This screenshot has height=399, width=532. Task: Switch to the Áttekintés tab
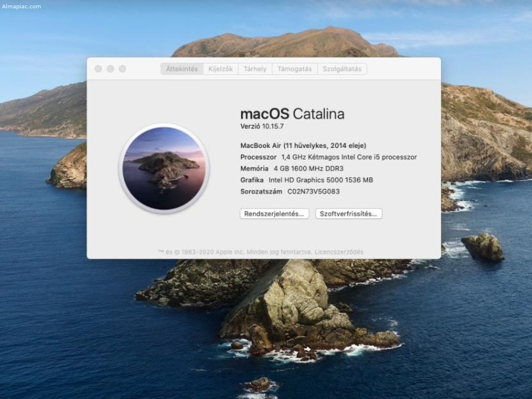pos(182,69)
